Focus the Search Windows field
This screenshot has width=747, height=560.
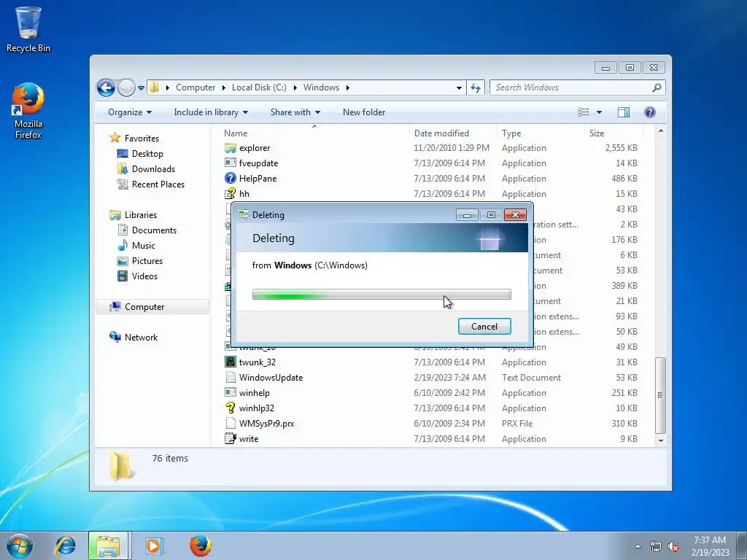pos(572,87)
